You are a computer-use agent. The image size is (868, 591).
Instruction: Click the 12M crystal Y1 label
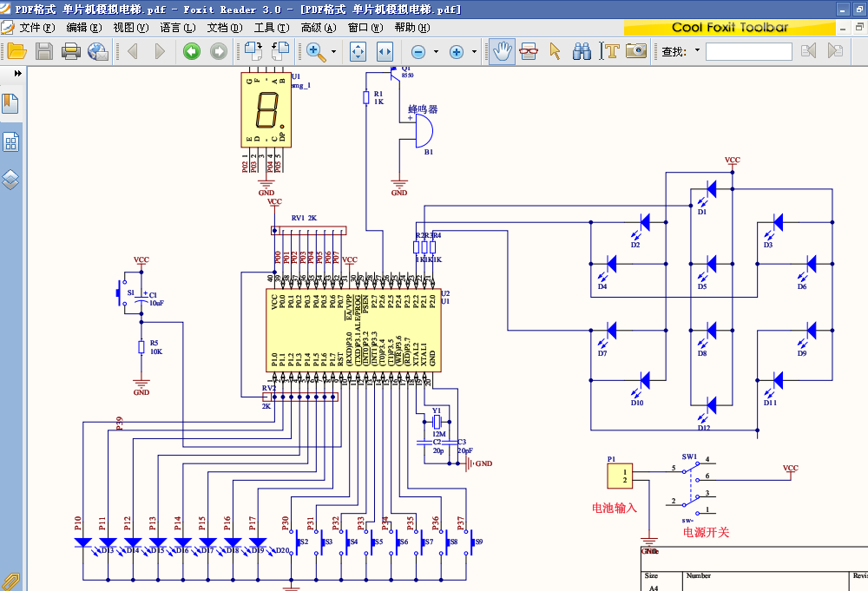pyautogui.click(x=439, y=434)
